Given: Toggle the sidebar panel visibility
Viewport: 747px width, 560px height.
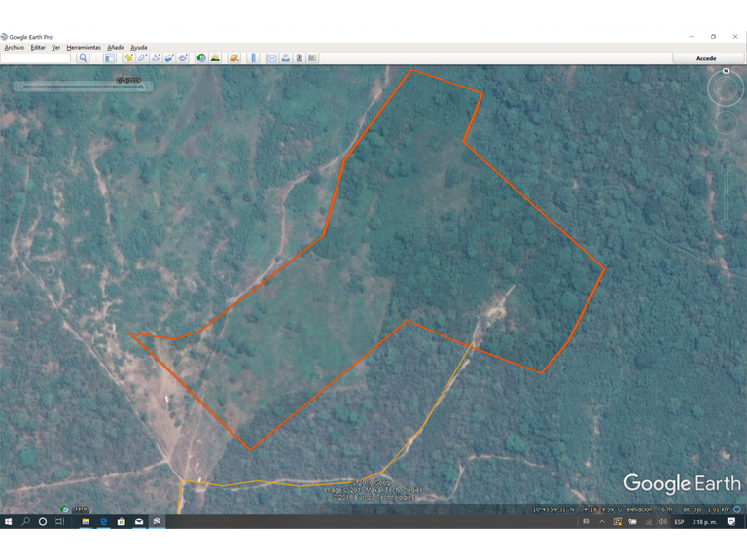Looking at the screenshot, I should [x=109, y=58].
